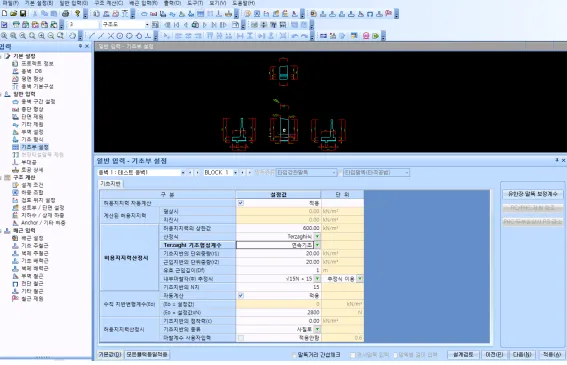Open the 기초지반의 종류 사질토 dropdown
The image size is (567, 365).
[317, 330]
